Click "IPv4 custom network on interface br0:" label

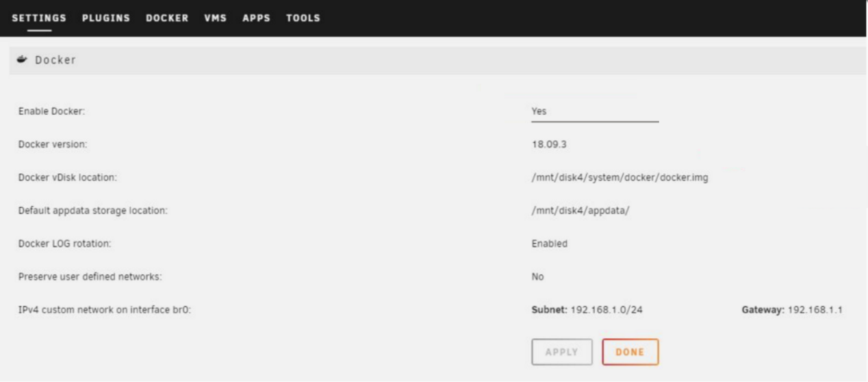pyautogui.click(x=104, y=310)
